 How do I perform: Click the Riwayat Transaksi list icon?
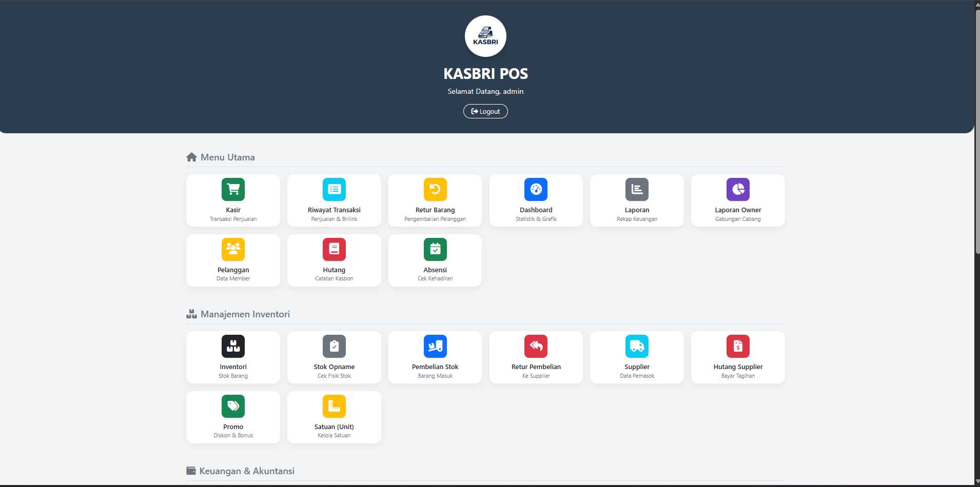tap(334, 190)
